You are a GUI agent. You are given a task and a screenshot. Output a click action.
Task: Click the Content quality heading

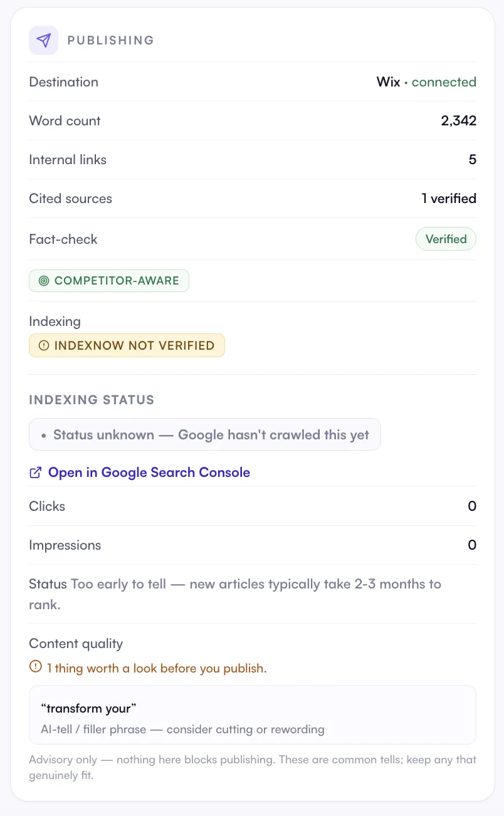coord(76,644)
